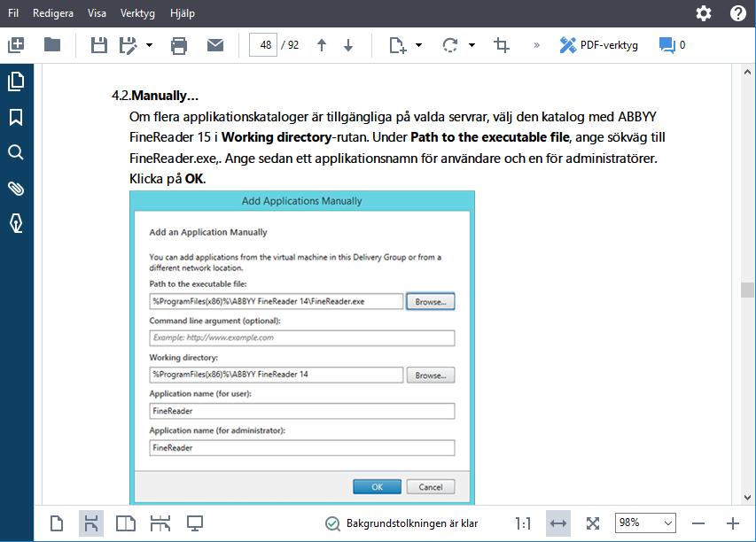Click Bakgrundstolkningen är klar status text
The image size is (756, 542).
[x=412, y=523]
